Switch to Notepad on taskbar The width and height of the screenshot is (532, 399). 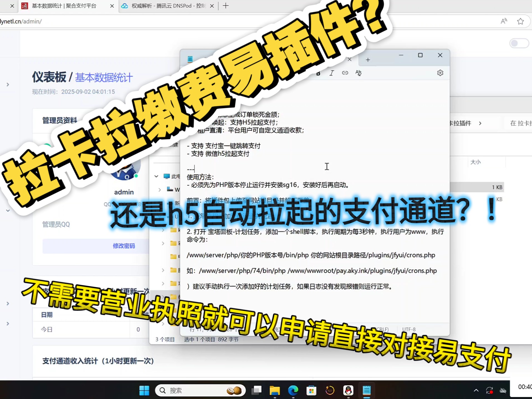click(x=367, y=390)
